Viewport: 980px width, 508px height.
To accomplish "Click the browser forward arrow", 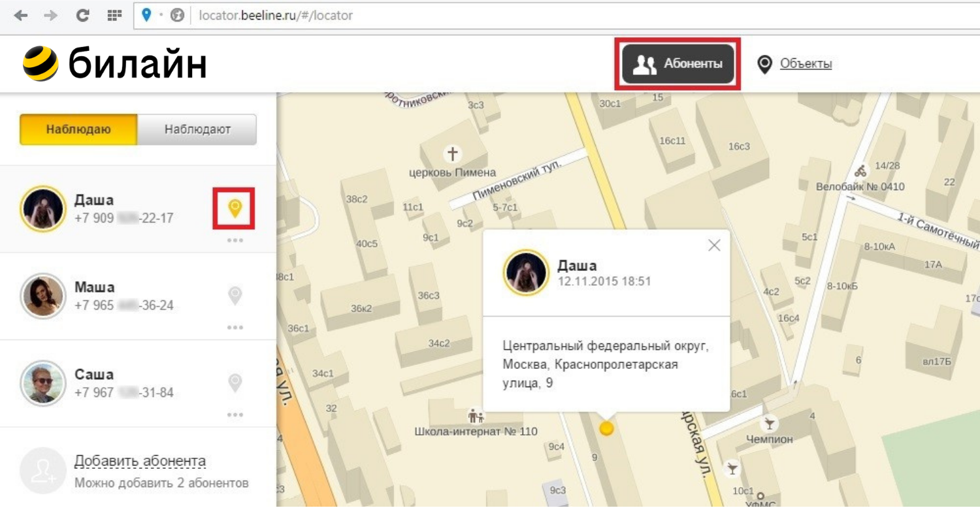I will coord(52,15).
